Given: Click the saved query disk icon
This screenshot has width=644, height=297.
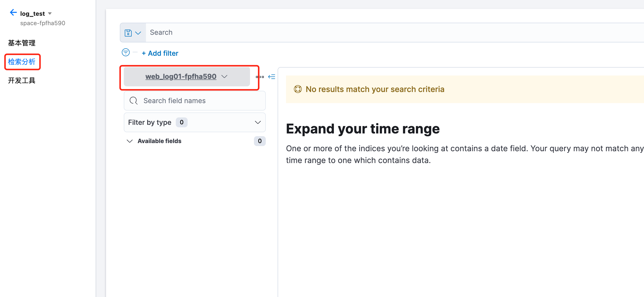Looking at the screenshot, I should tap(128, 33).
